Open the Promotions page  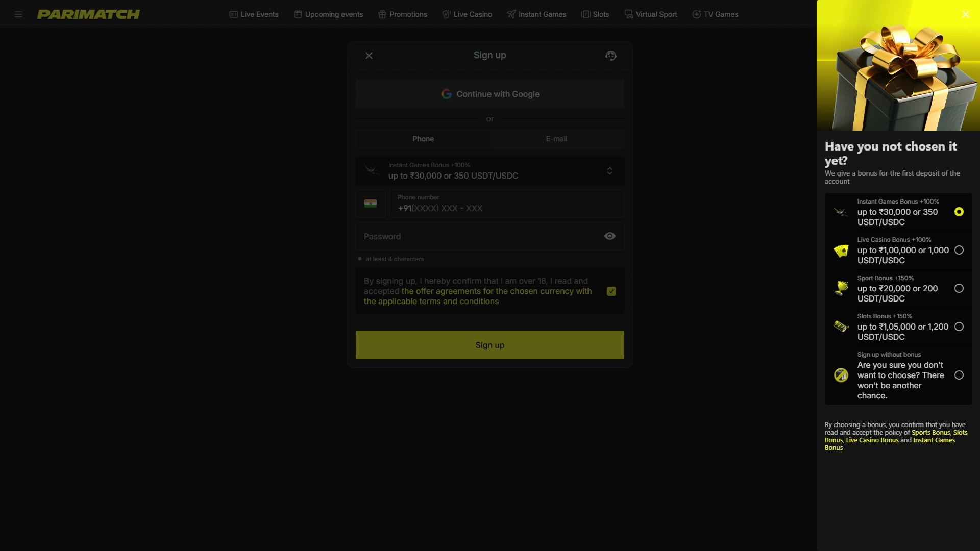(x=402, y=14)
